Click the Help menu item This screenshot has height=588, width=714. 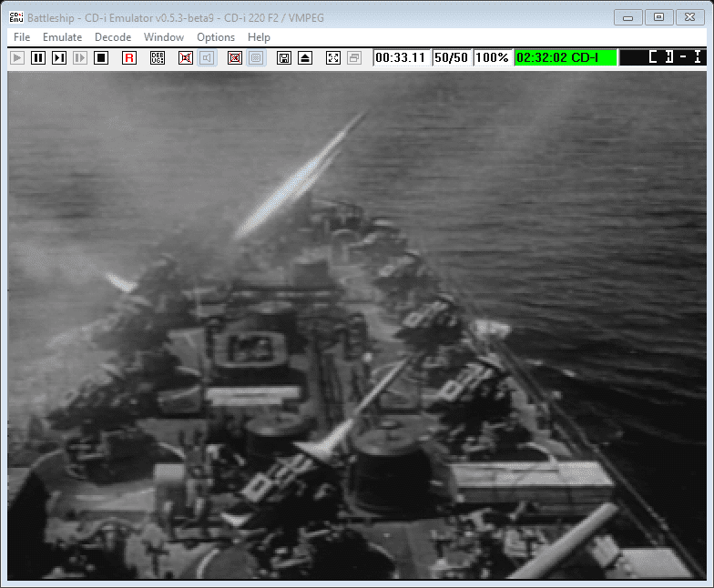click(259, 37)
